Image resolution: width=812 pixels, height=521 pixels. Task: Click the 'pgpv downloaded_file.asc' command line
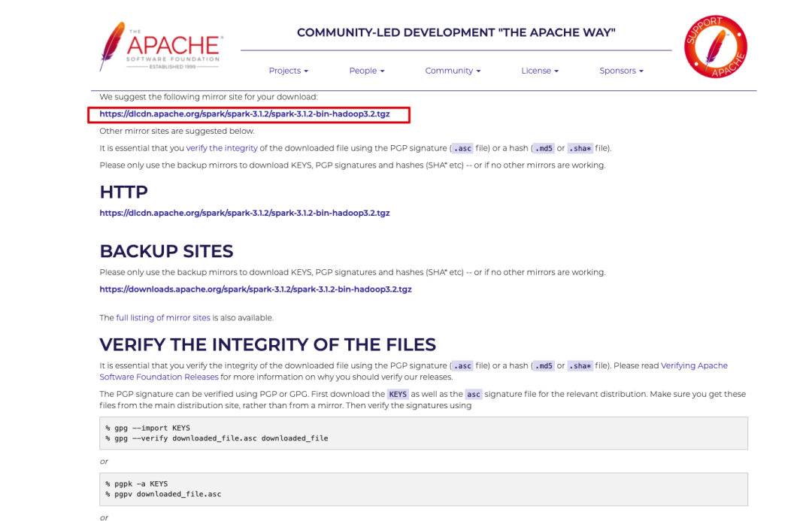(163, 494)
